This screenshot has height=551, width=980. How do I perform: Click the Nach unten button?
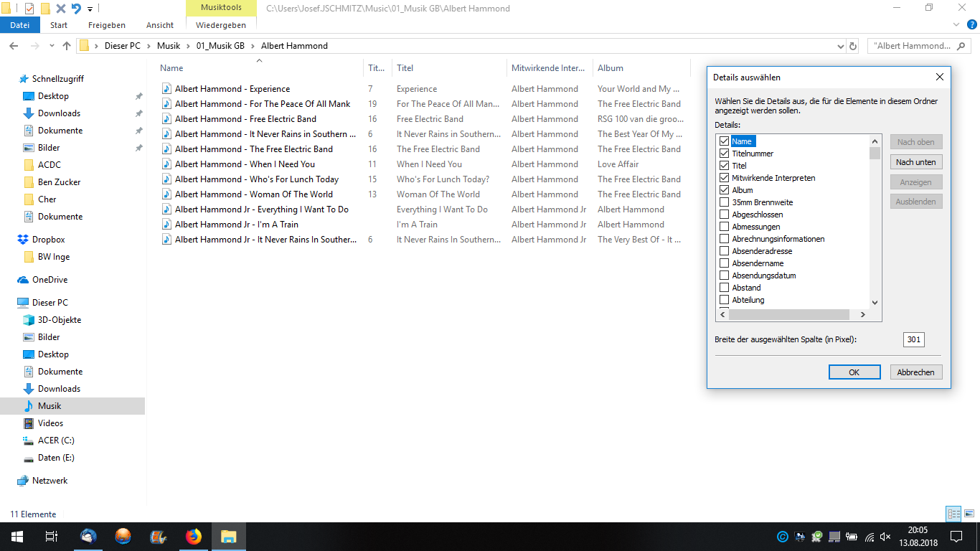pos(916,162)
